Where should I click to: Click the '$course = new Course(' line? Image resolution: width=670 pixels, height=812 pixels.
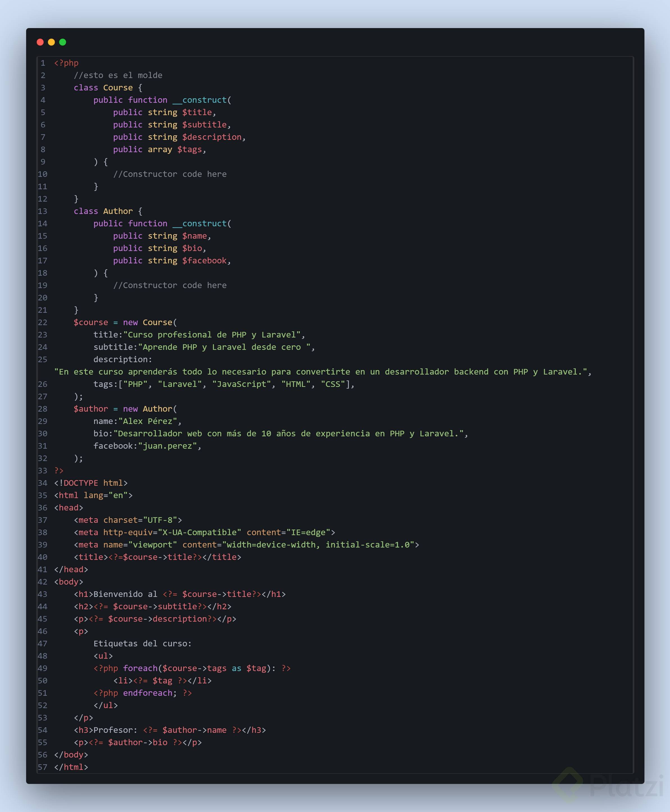(125, 322)
